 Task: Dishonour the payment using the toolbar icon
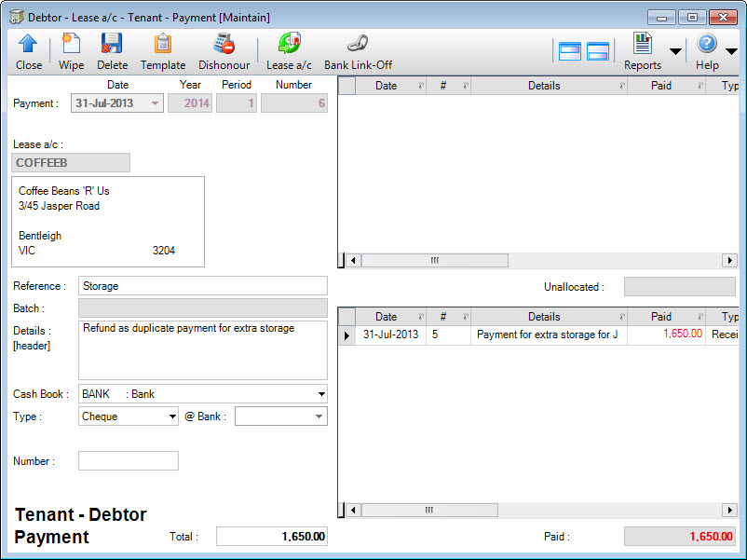(224, 44)
